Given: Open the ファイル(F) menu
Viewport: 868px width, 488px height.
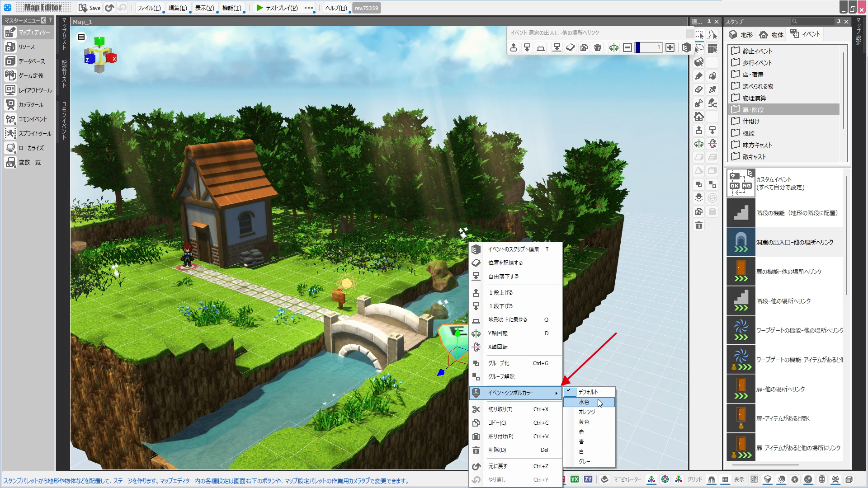Looking at the screenshot, I should [149, 8].
